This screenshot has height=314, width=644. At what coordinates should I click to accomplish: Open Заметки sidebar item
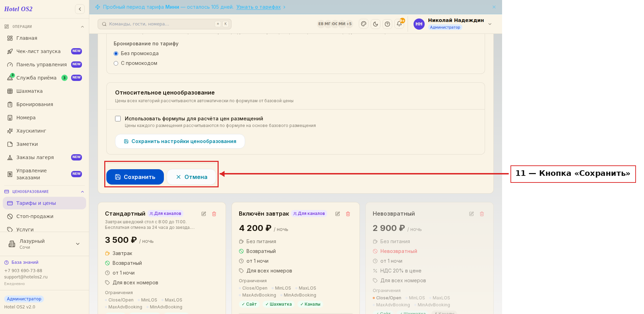pos(44,144)
